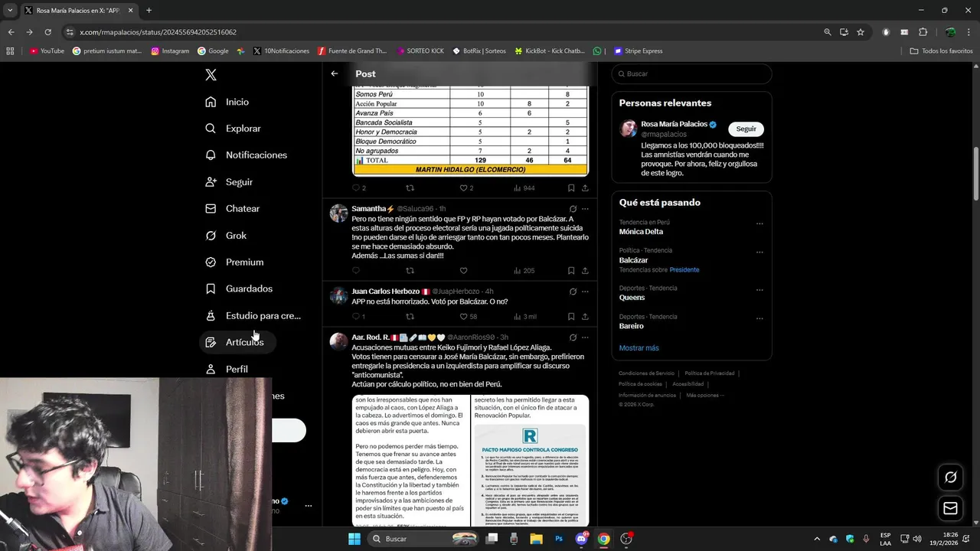The width and height of the screenshot is (980, 551).
Task: Click the browser address bar
Action: point(444,32)
